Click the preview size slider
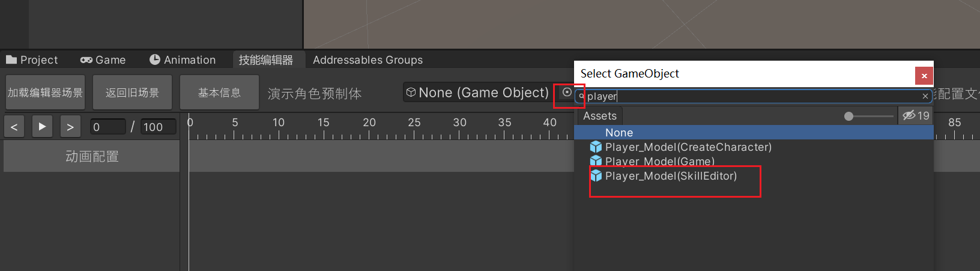This screenshot has height=271, width=980. 869,116
